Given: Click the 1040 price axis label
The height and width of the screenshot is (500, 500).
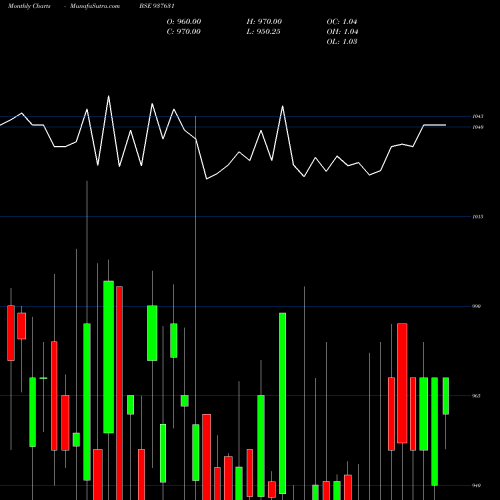Looking at the screenshot, I should coord(478,127).
